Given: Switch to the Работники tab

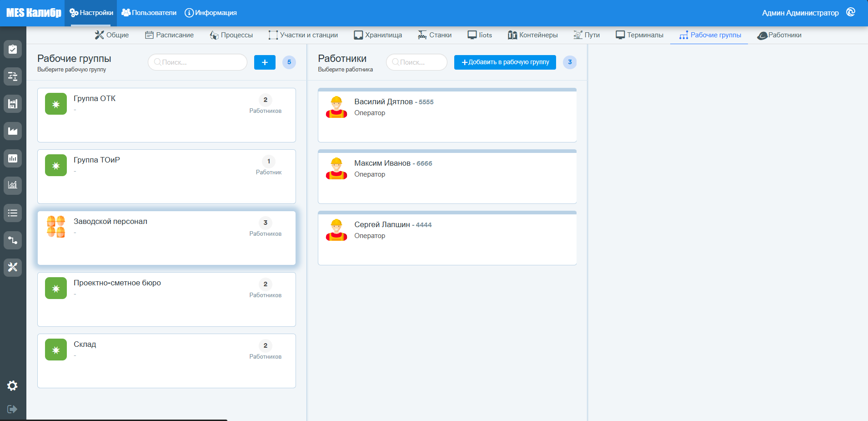Looking at the screenshot, I should coord(779,35).
